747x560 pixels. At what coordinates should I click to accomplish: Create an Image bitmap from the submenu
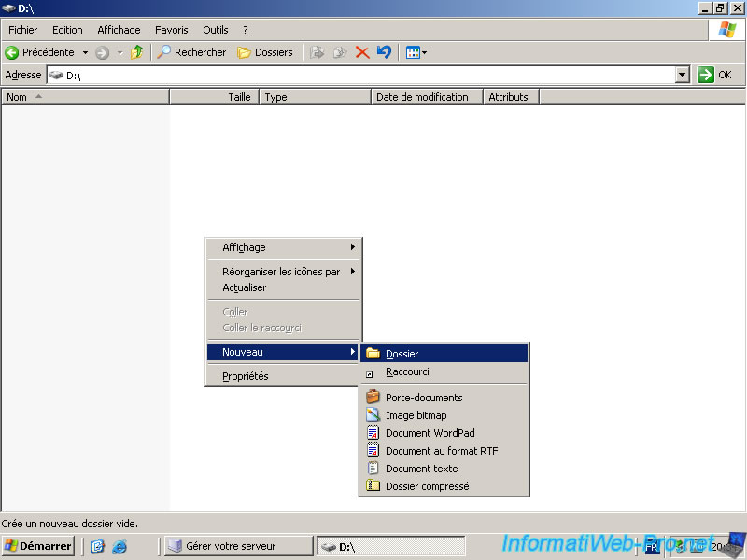pyautogui.click(x=414, y=414)
